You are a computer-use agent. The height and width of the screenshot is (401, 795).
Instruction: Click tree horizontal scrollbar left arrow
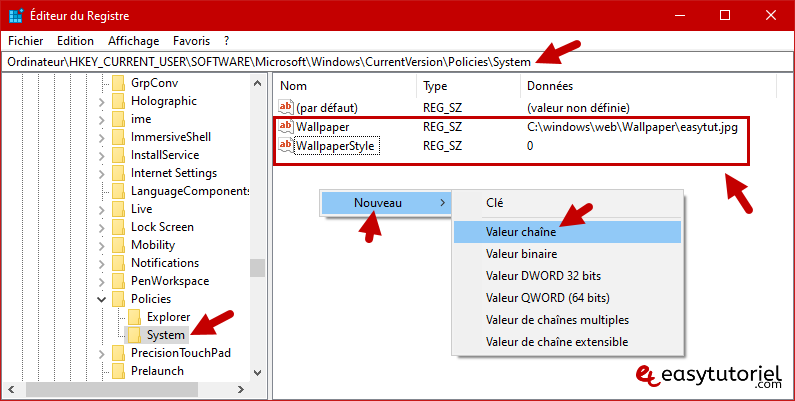pos(11,390)
